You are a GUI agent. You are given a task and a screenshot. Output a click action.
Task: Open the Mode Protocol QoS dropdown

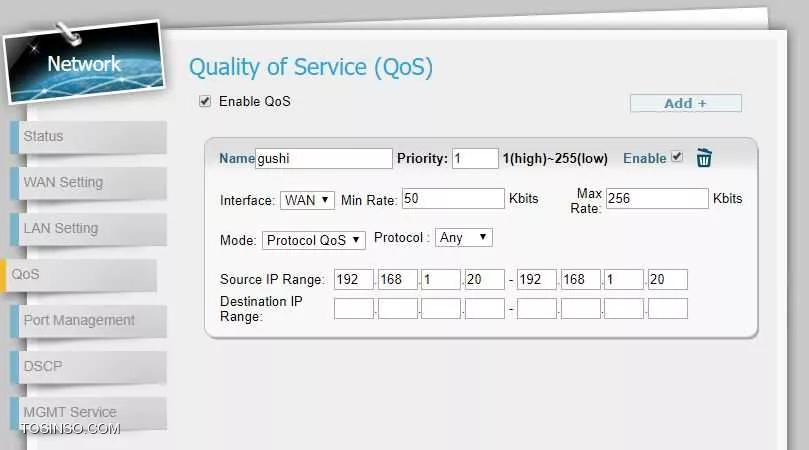click(314, 240)
